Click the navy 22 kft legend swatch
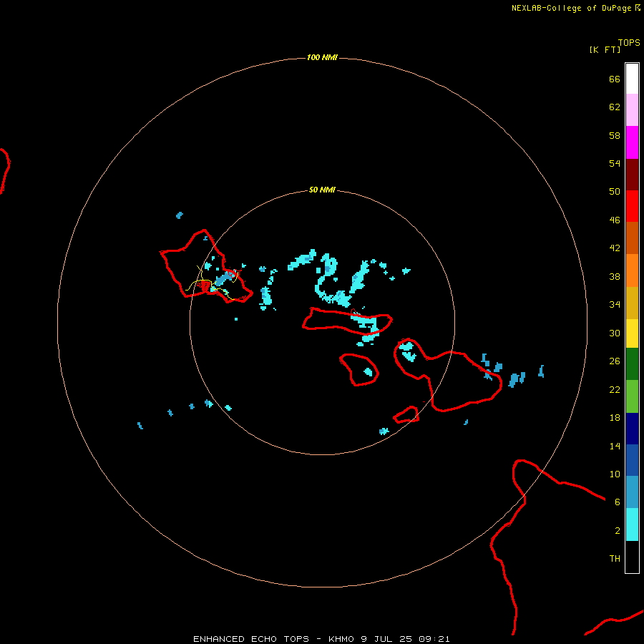This screenshot has width=644, height=644. point(632,429)
